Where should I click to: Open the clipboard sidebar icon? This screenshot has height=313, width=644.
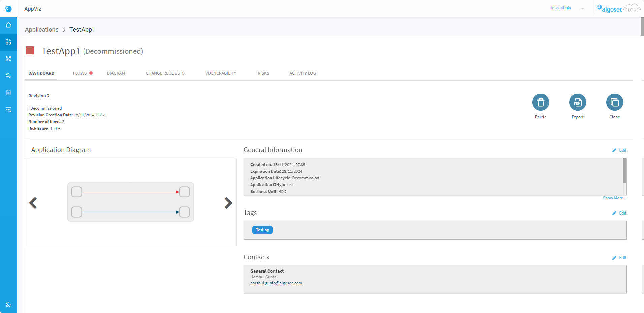coord(8,92)
